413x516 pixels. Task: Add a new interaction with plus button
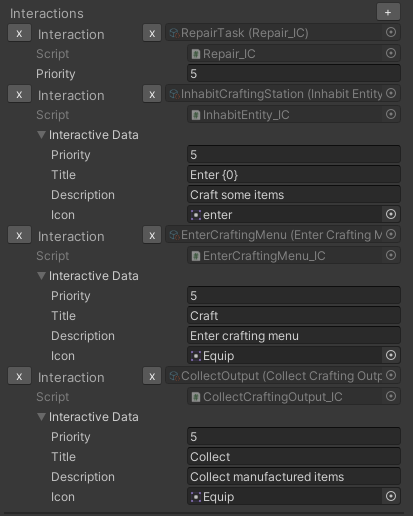click(x=388, y=12)
